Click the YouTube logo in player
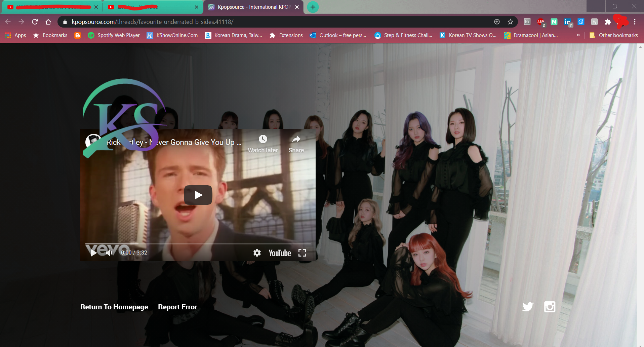 tap(280, 253)
